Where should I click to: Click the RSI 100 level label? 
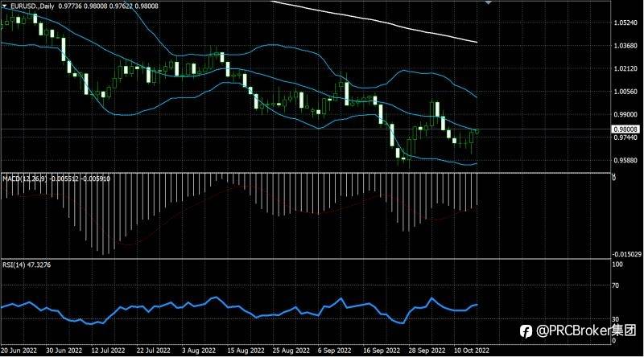pyautogui.click(x=617, y=265)
